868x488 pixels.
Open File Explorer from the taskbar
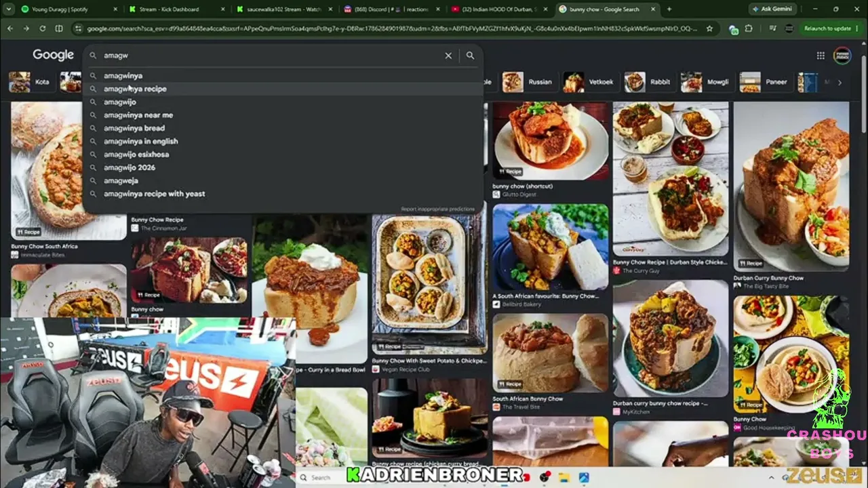(564, 478)
